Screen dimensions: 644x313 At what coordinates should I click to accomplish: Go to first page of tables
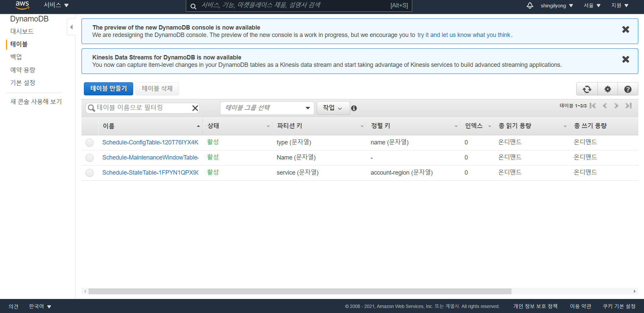(593, 105)
